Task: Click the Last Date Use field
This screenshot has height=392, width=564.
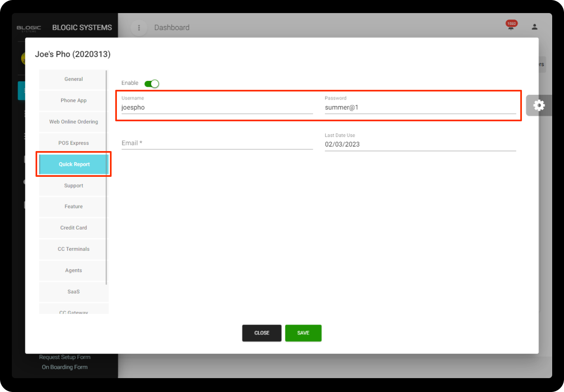Action: tap(420, 145)
